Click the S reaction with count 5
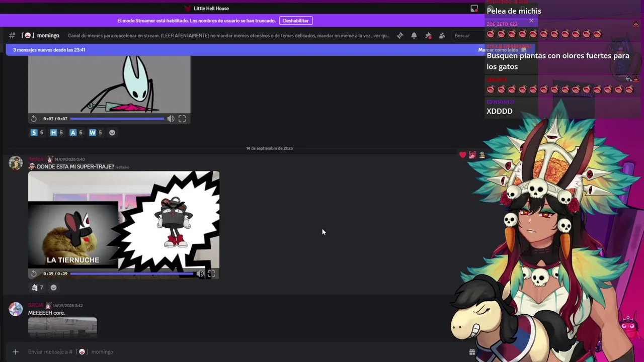Image resolution: width=644 pixels, height=362 pixels. pos(37,133)
